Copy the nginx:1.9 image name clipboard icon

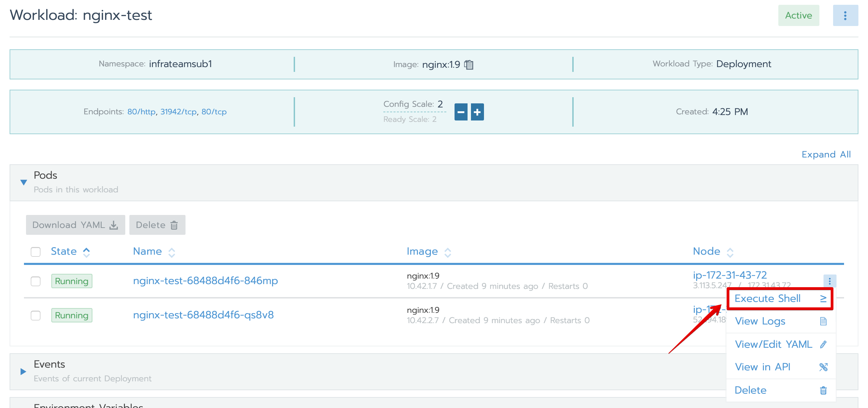[469, 65]
